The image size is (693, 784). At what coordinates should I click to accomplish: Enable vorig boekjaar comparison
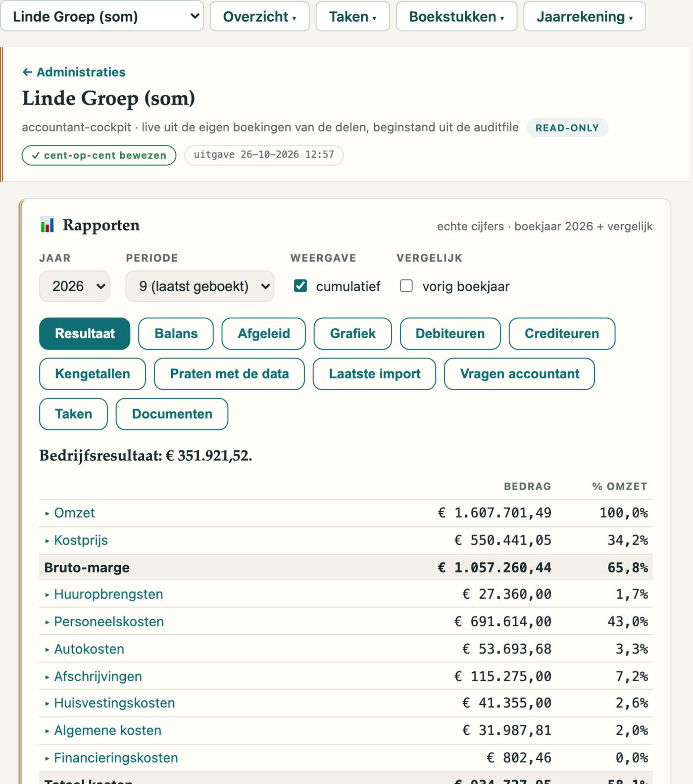click(406, 286)
